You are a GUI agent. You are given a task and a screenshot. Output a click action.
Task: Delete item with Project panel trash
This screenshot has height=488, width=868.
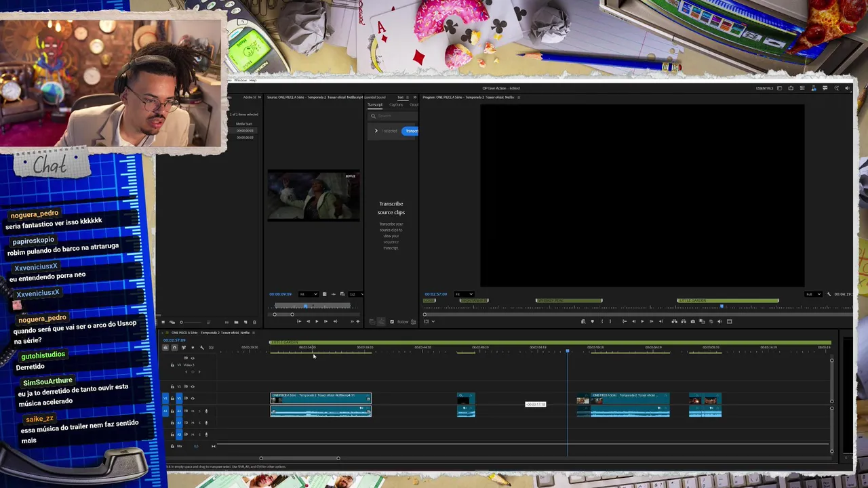[254, 322]
